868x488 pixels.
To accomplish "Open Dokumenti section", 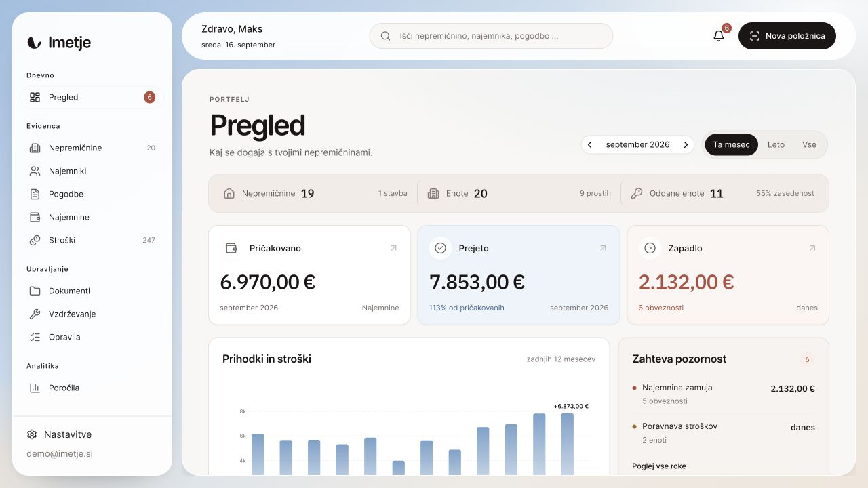I will coord(92,291).
